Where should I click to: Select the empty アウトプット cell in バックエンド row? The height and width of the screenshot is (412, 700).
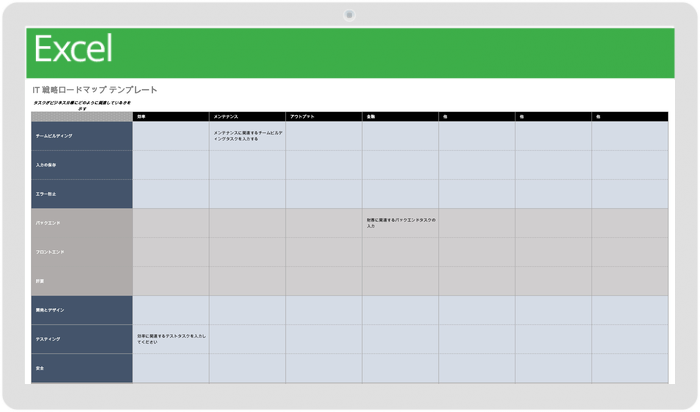(324, 223)
